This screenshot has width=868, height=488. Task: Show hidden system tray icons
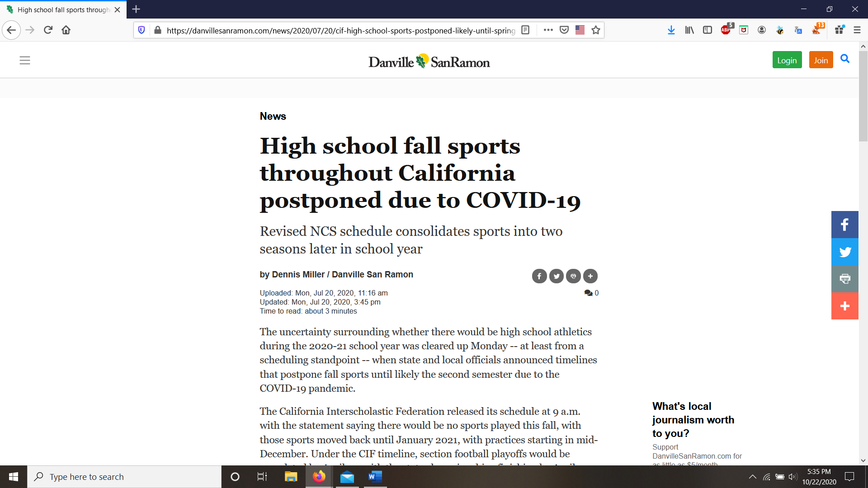pos(752,477)
